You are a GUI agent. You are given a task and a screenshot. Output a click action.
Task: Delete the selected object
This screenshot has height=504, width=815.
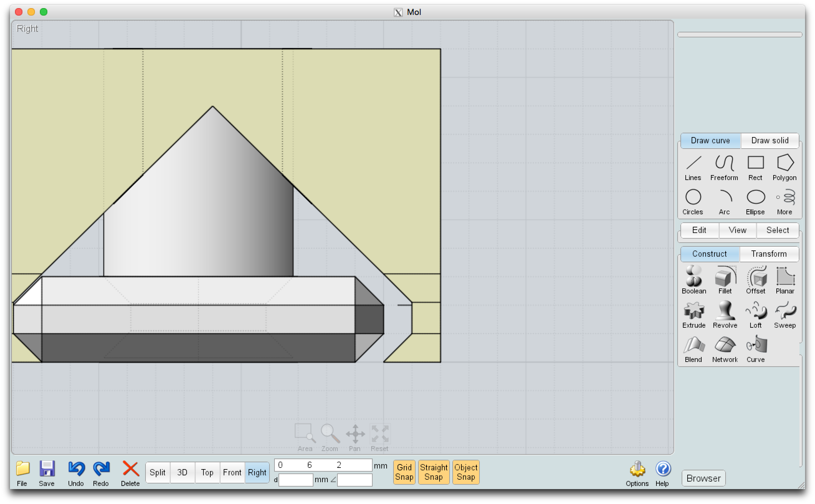(130, 473)
